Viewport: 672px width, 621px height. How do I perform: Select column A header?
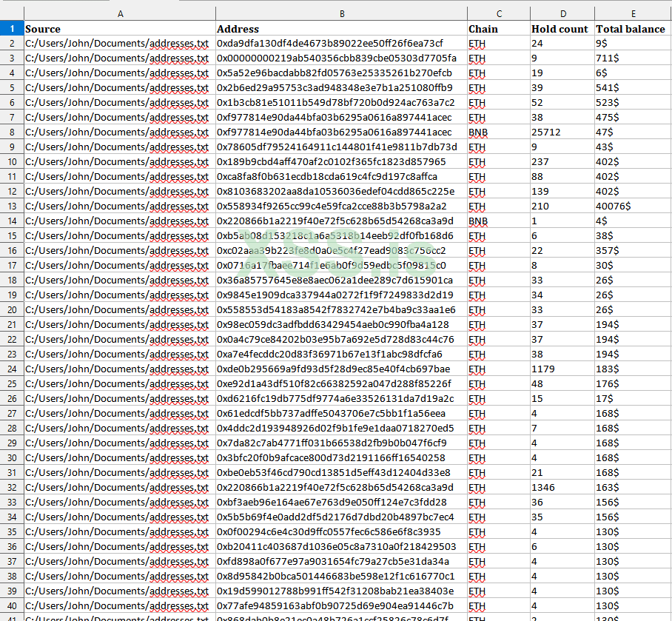tap(120, 14)
